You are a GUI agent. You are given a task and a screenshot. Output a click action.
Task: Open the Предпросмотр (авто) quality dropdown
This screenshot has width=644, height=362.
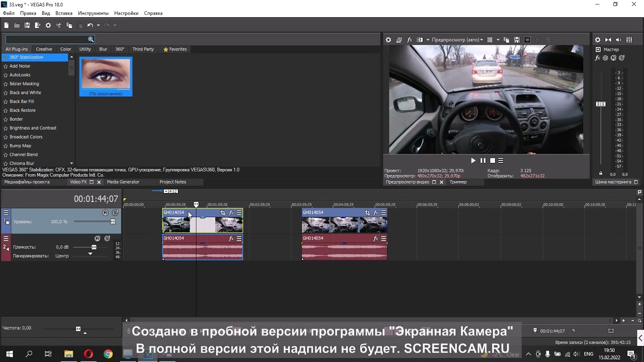[x=457, y=40]
